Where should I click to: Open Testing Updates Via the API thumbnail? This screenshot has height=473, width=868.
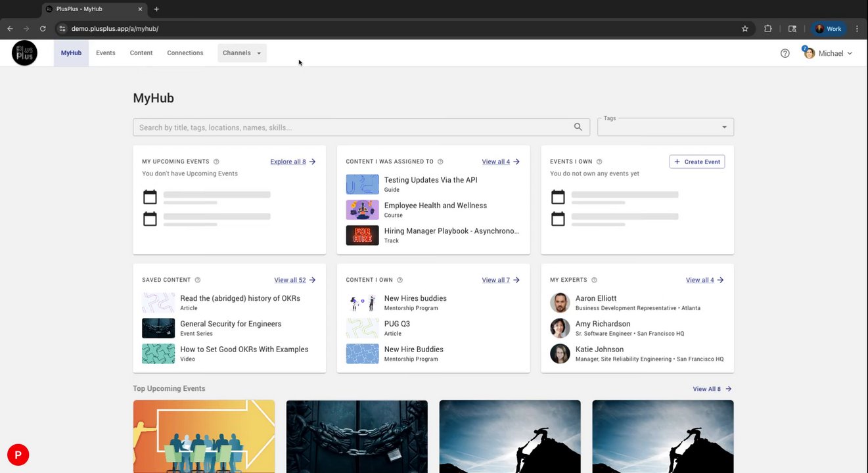coord(363,184)
